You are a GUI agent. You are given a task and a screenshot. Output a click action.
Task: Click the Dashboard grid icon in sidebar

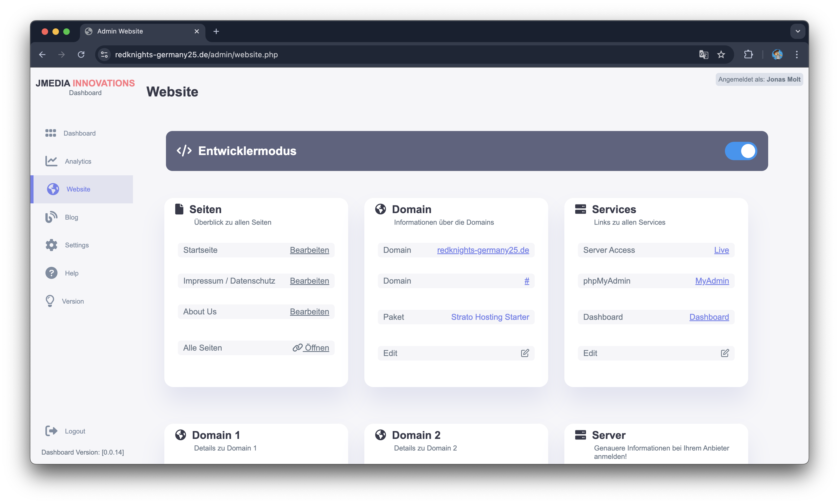pos(51,133)
